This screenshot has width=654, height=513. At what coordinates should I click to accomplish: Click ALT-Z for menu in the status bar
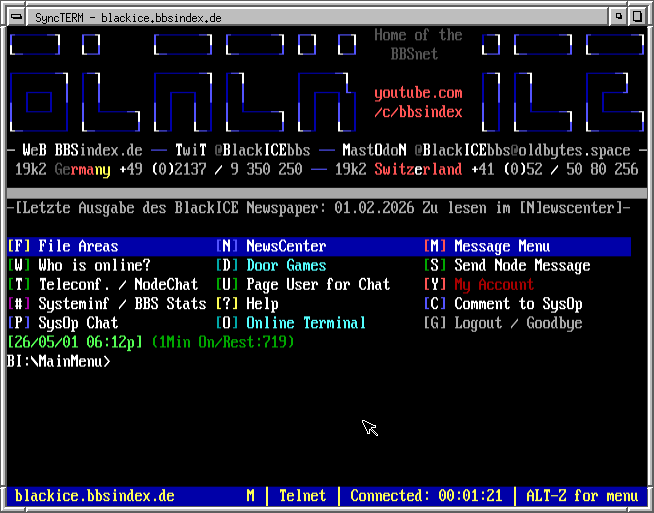tap(582, 495)
